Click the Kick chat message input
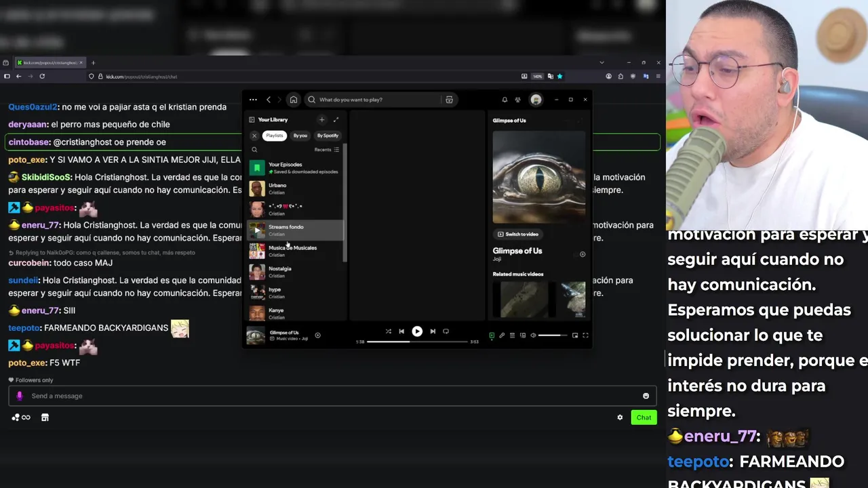The height and width of the screenshot is (488, 868). click(331, 396)
